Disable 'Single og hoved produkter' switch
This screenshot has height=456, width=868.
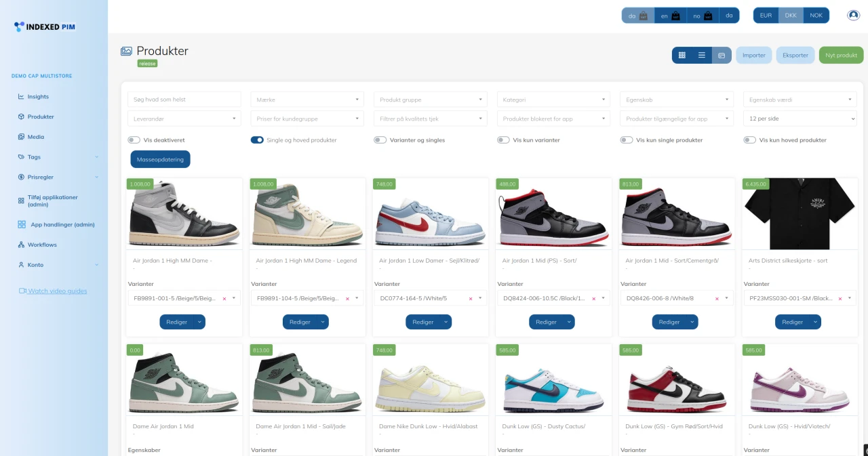[x=257, y=140]
